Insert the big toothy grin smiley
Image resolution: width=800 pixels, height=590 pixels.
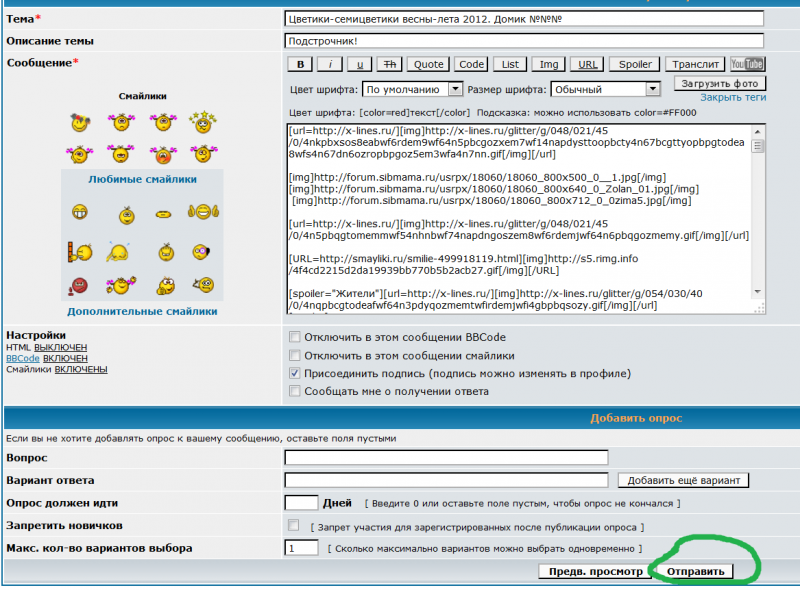click(x=80, y=212)
